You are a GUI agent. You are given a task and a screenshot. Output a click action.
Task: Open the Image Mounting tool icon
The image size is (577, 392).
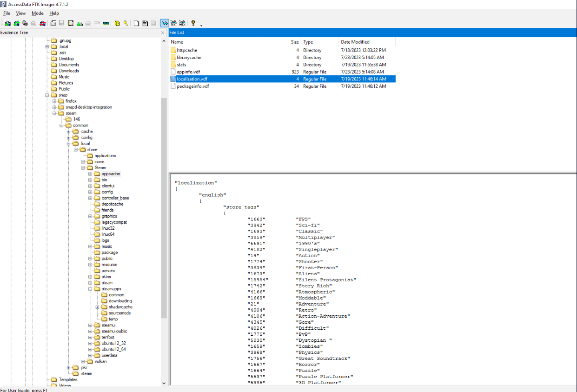click(25, 23)
